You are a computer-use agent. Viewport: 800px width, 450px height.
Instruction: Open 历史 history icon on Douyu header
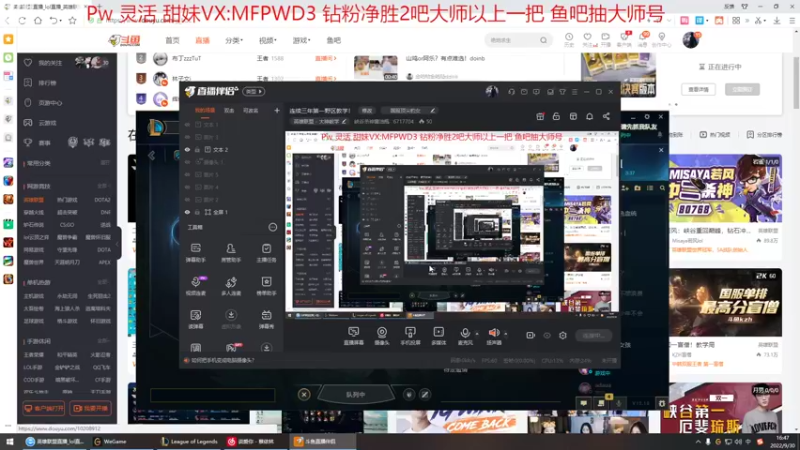point(569,40)
